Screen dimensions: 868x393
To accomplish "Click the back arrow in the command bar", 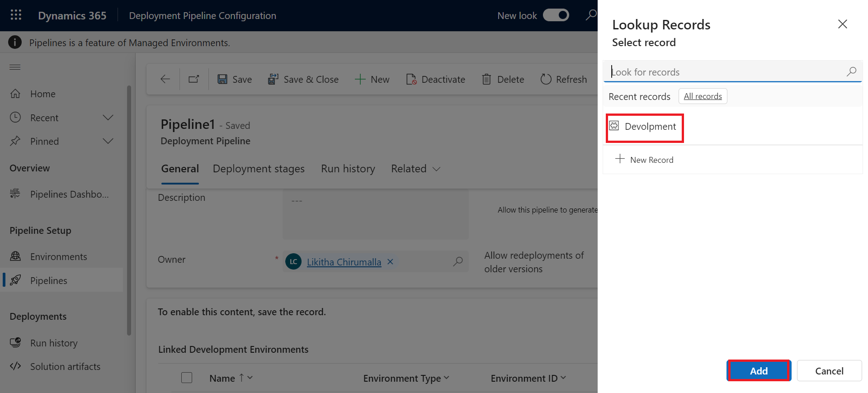I will click(165, 79).
